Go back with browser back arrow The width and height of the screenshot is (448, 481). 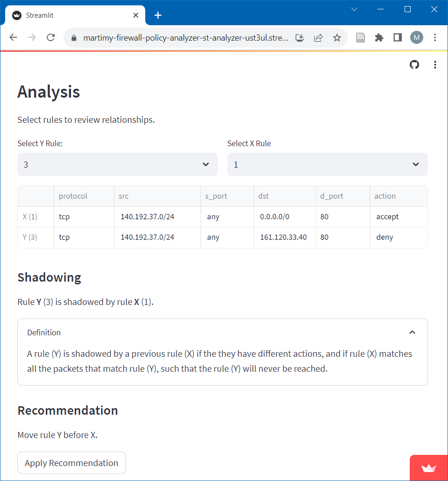[x=14, y=37]
